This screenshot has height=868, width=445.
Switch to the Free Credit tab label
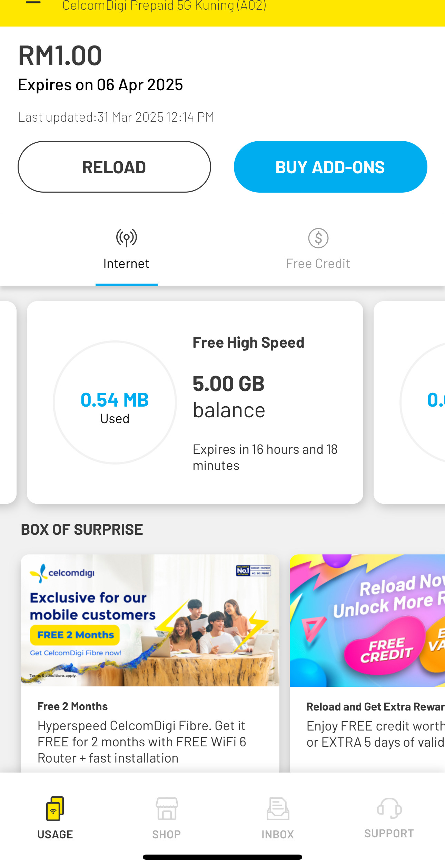coord(318,264)
